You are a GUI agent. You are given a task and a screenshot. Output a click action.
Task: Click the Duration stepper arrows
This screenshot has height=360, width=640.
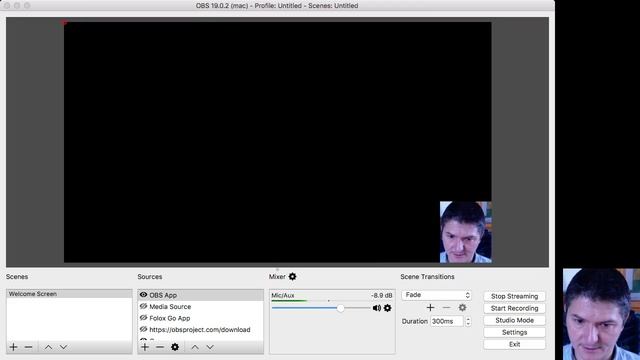pyautogui.click(x=468, y=321)
